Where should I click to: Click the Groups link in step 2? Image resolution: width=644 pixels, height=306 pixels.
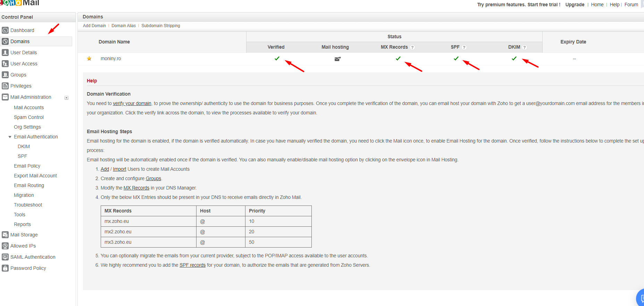click(x=153, y=178)
